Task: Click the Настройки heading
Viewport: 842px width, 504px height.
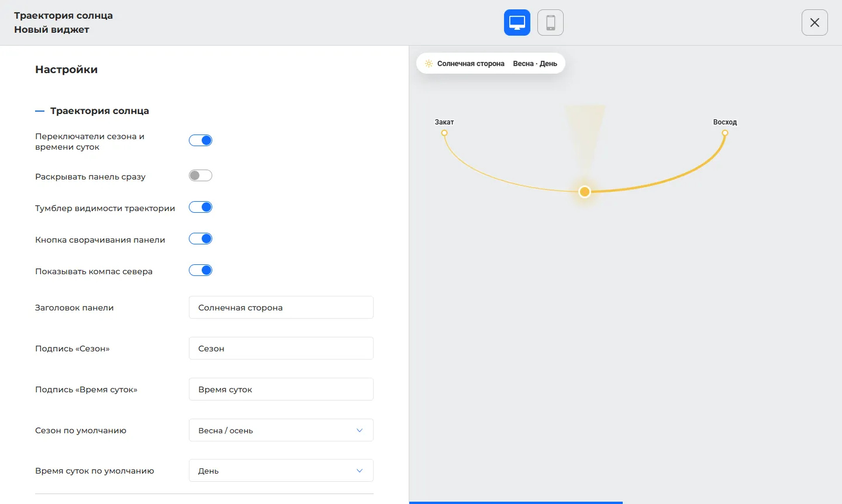Action: click(x=66, y=70)
